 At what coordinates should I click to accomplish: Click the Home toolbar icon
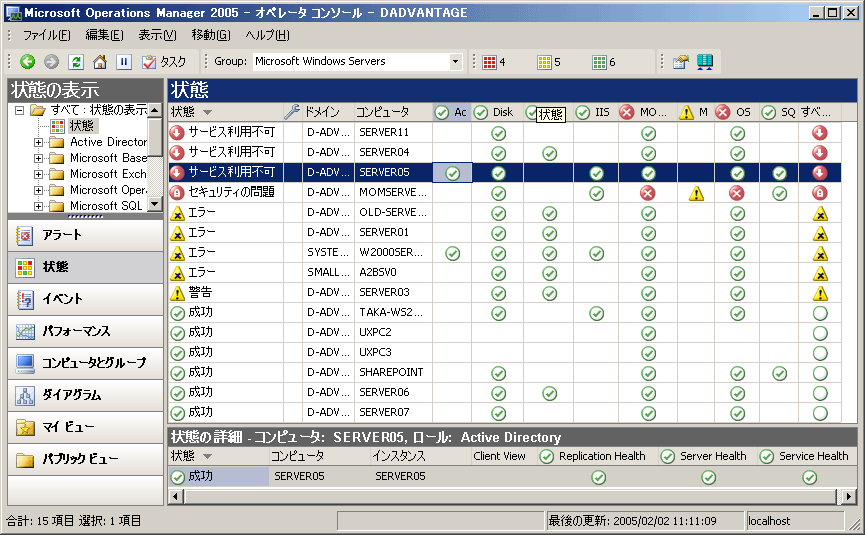point(99,62)
